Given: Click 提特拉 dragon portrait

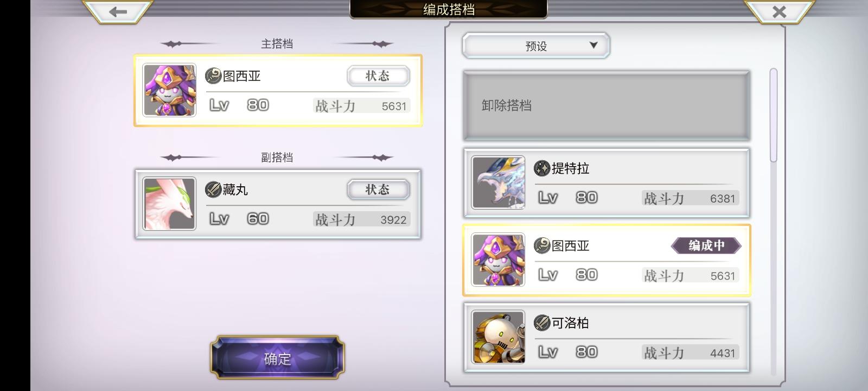Looking at the screenshot, I should (498, 182).
